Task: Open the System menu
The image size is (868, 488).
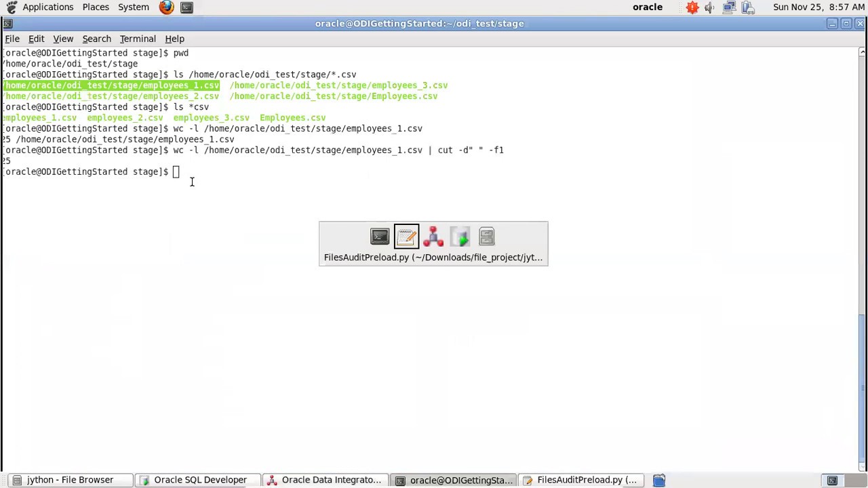Action: [134, 7]
